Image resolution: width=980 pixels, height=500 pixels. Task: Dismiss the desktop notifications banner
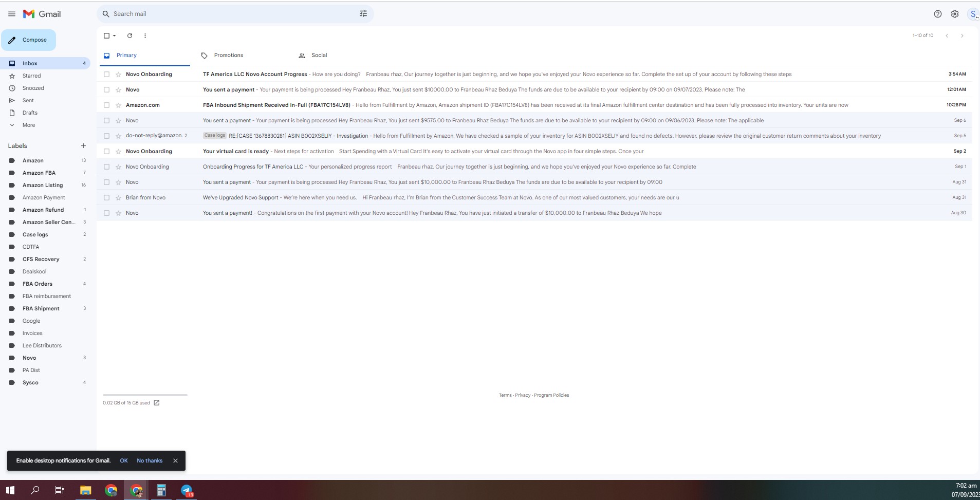(175, 460)
